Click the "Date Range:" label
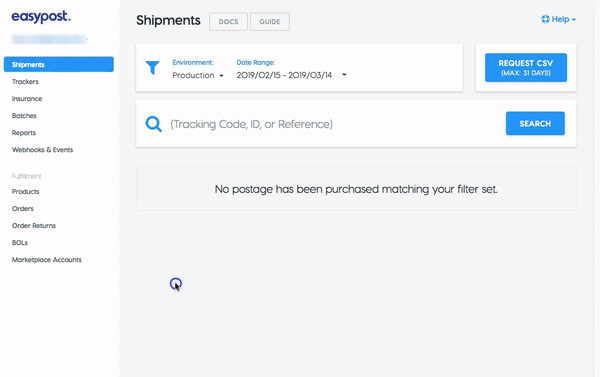 (x=256, y=62)
